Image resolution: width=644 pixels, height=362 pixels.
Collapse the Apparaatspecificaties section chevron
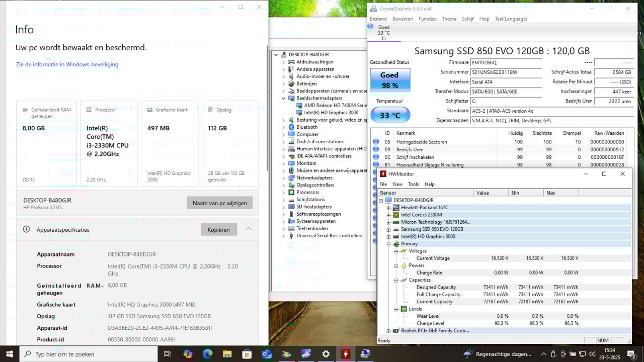(x=249, y=229)
